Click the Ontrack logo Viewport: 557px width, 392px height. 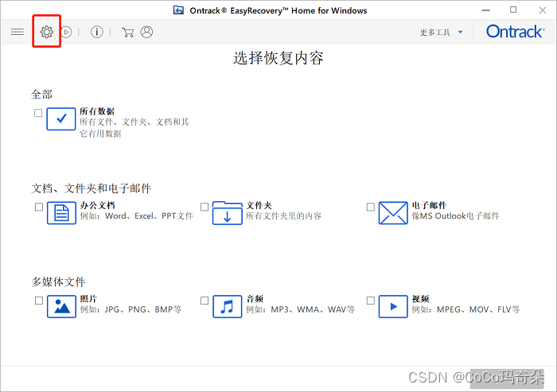pyautogui.click(x=515, y=32)
